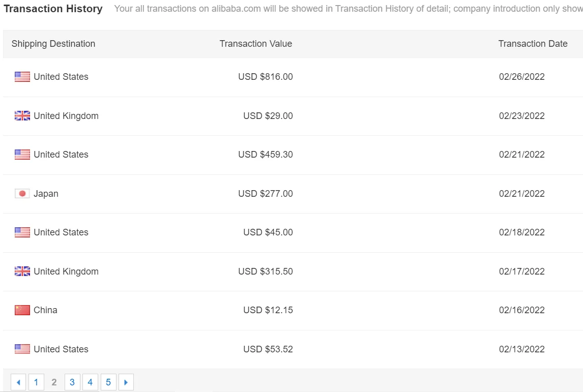The height and width of the screenshot is (392, 583).
Task: Click the China flag icon
Action: click(x=22, y=310)
